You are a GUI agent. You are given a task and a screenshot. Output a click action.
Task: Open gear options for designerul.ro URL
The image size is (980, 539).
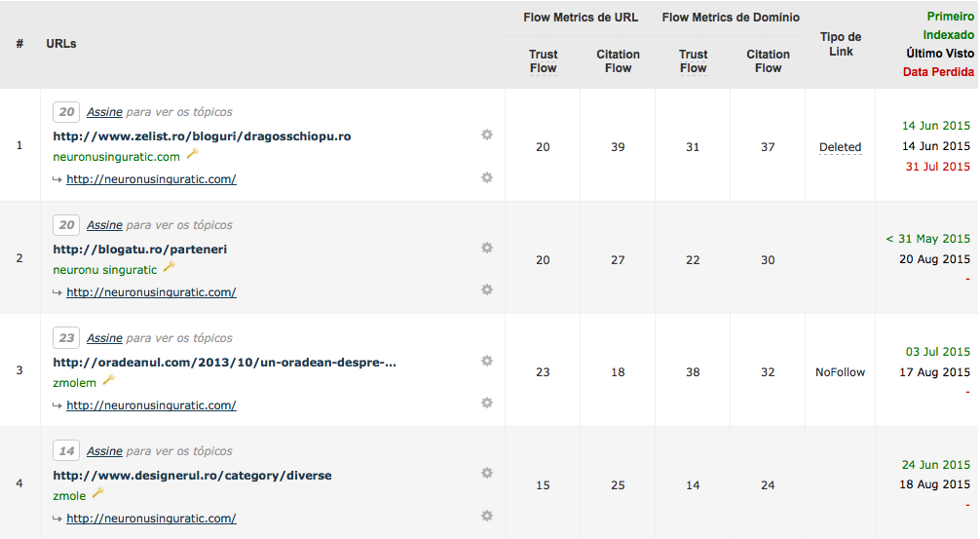(487, 473)
